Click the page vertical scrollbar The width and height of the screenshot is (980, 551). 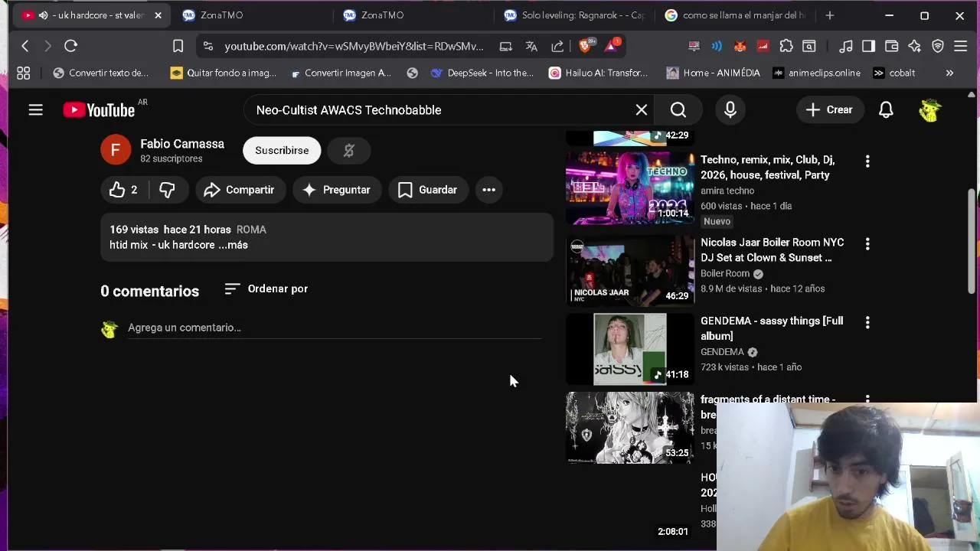[972, 240]
